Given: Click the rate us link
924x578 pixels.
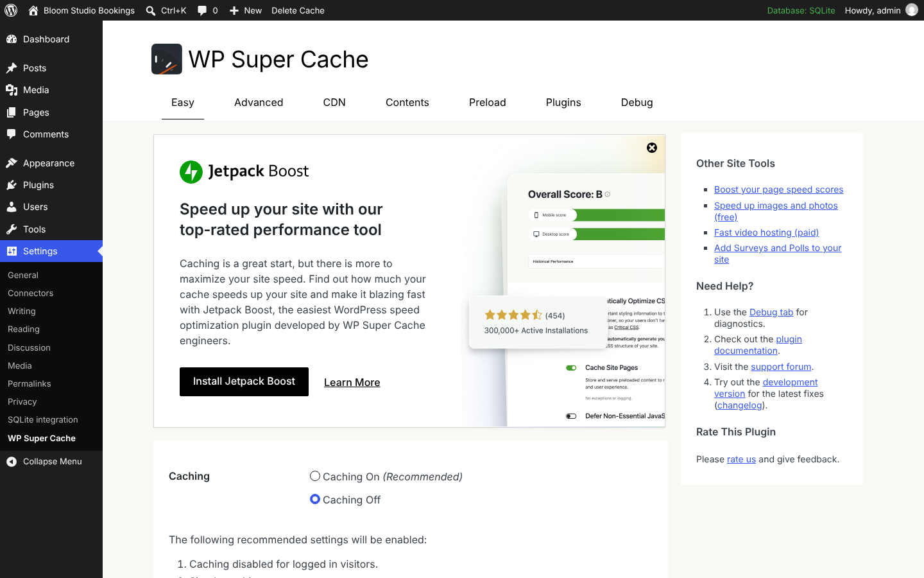Looking at the screenshot, I should click(741, 459).
